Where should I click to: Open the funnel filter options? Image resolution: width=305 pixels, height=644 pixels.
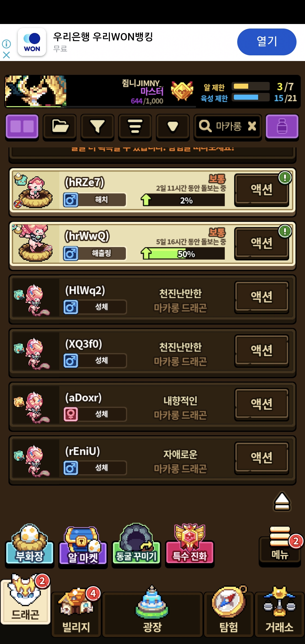click(97, 127)
